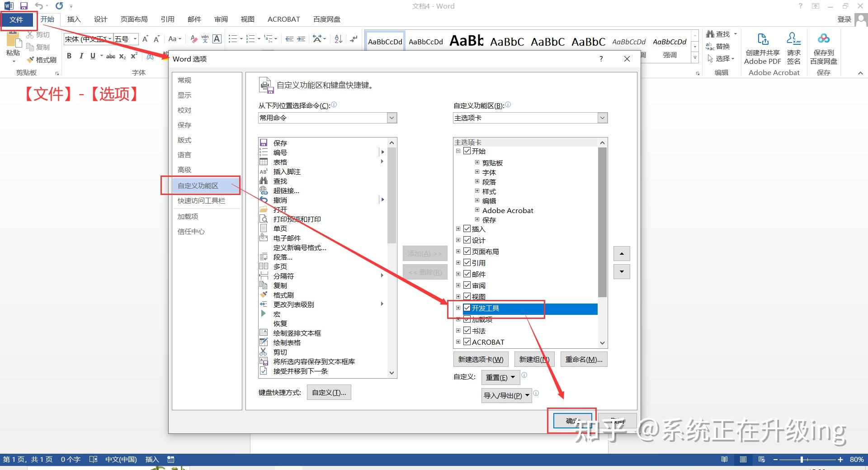
Task: Click the Decrease Indent icon
Action: 289,39
